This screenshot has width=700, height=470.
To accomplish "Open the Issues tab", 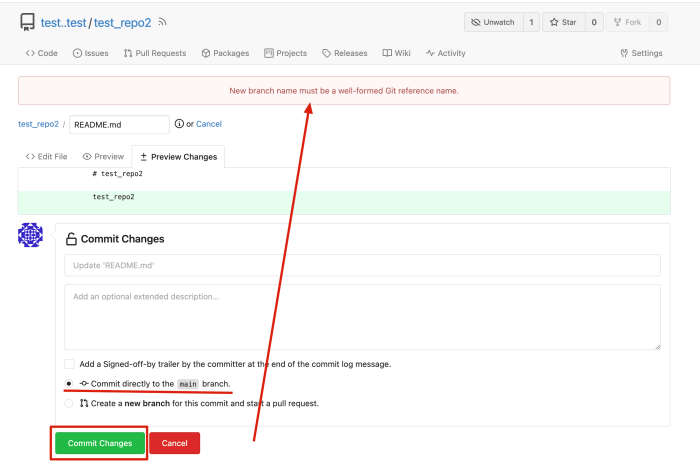I will coord(90,53).
